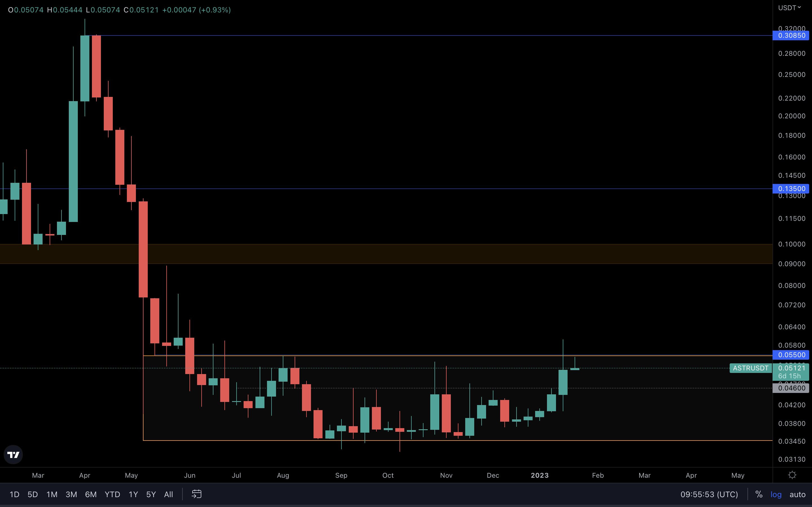The image size is (812, 507).
Task: Choose the YTD time range
Action: [112, 494]
